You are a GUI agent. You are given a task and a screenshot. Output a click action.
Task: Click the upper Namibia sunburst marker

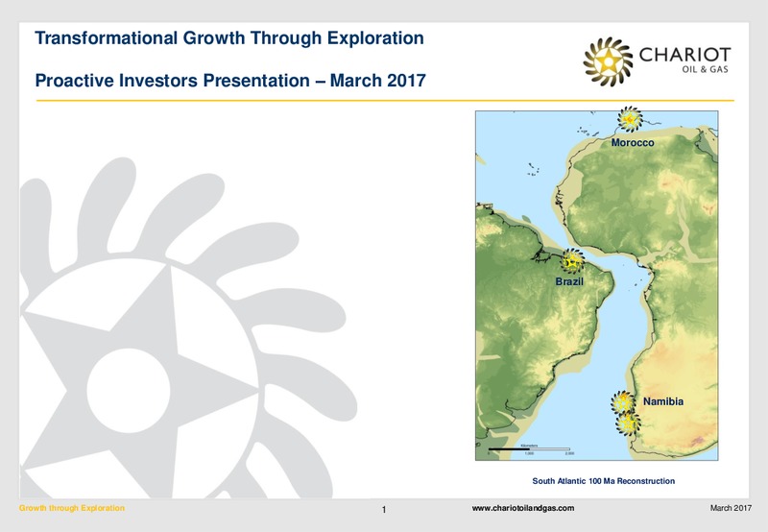[x=623, y=402]
